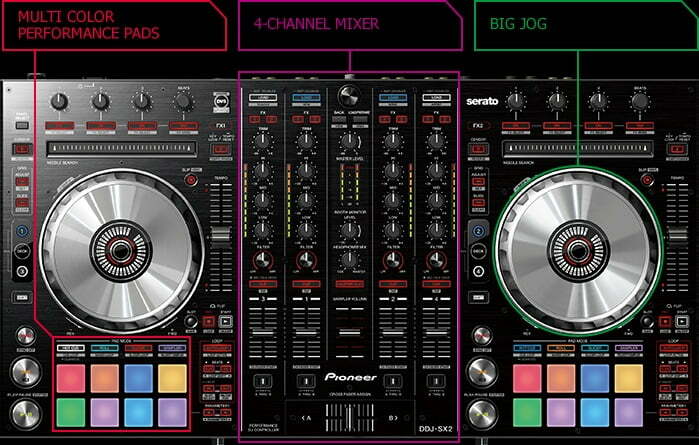699x445 pixels.
Task: Click the PLAY/PAUSE button on the FX1 deck
Action: point(26,414)
